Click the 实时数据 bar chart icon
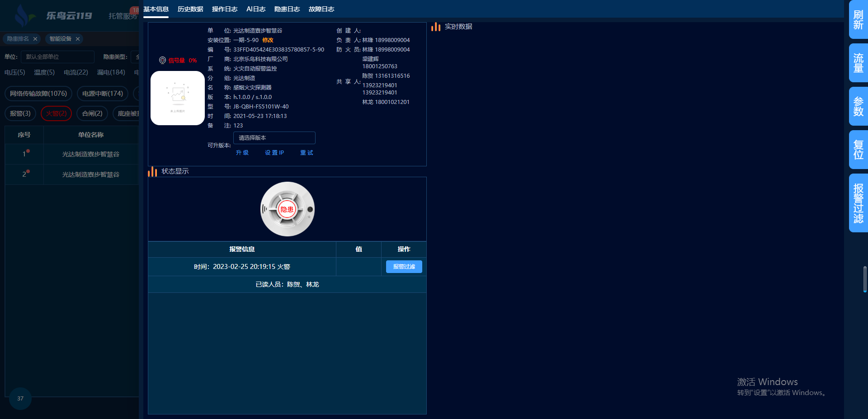The image size is (868, 419). pos(436,27)
